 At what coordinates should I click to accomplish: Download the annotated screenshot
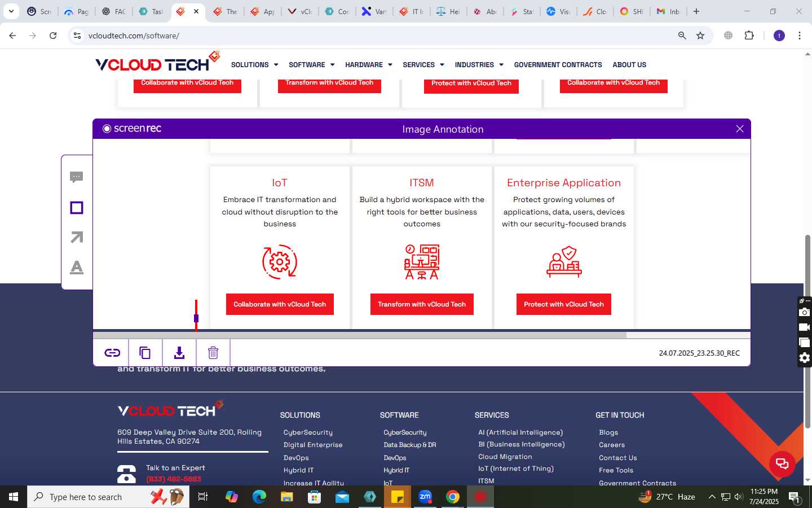coord(179,353)
